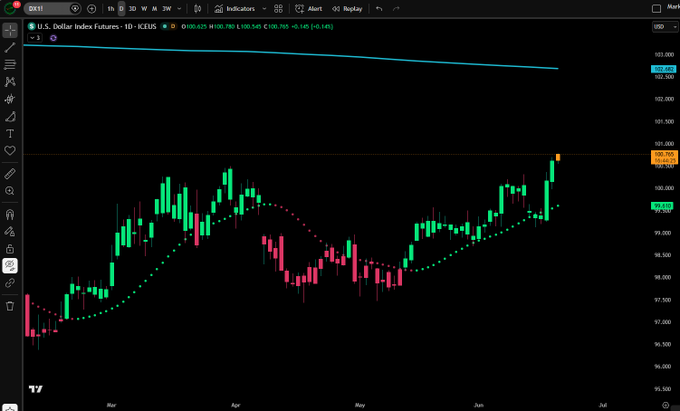Toggle the hide all drawings eye
680x411 pixels.
[10, 266]
